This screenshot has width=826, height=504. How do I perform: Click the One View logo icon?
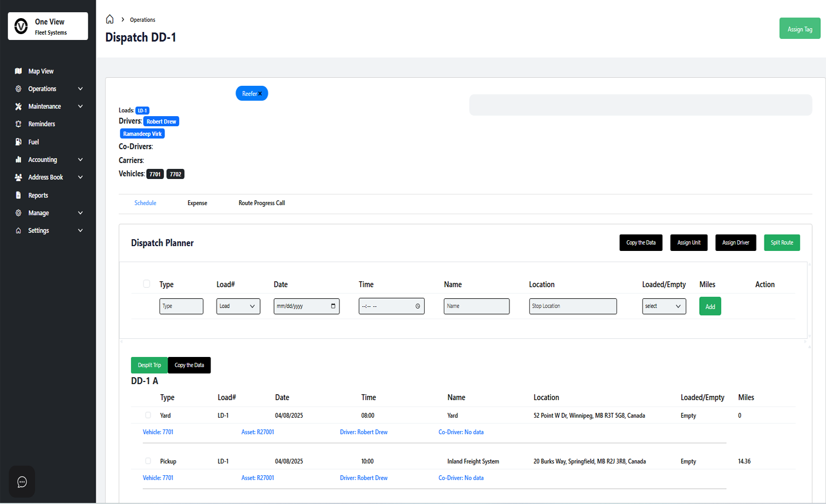coord(21,26)
